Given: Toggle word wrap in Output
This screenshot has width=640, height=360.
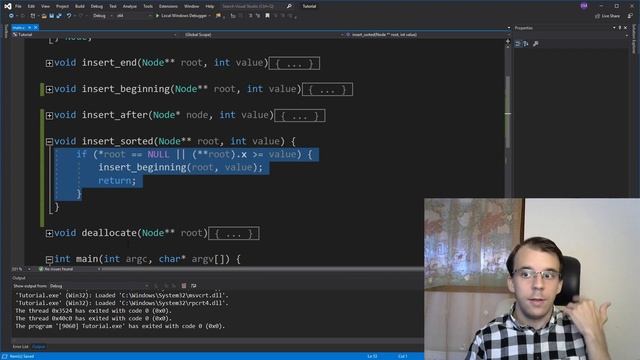Looking at the screenshot, I should coord(193,286).
